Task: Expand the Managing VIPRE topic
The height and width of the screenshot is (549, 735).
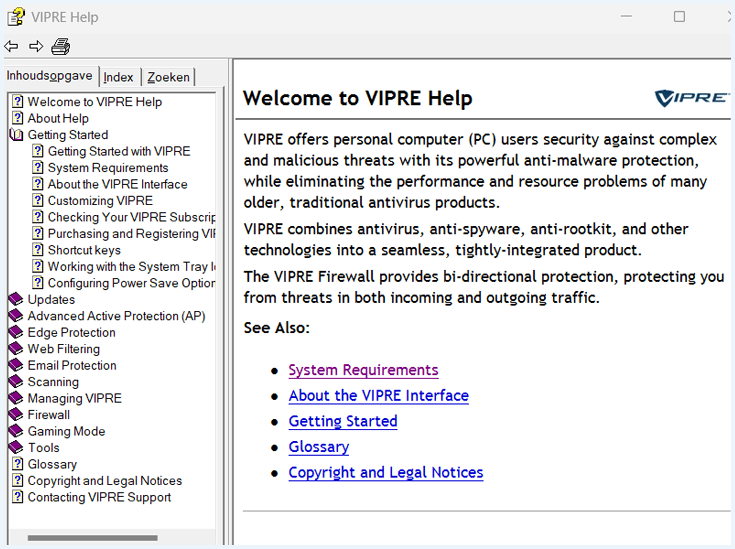Action: point(75,398)
